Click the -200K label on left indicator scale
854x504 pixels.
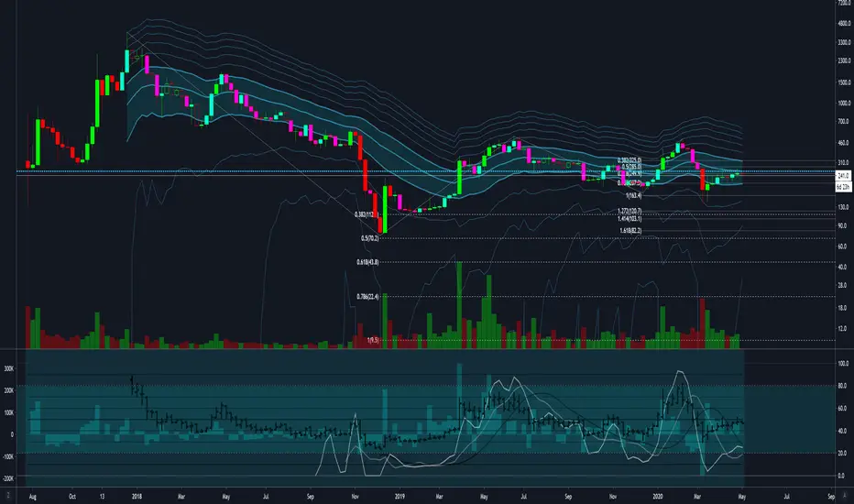click(x=8, y=478)
